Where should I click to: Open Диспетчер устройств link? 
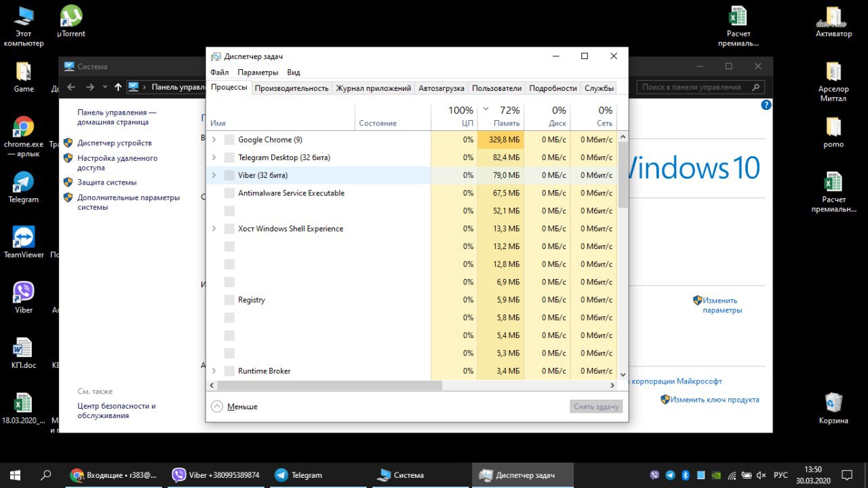[115, 143]
